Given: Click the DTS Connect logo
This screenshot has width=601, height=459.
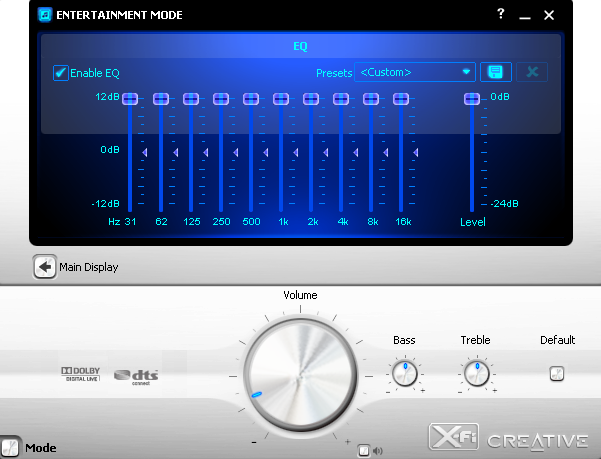Looking at the screenshot, I should pos(136,376).
